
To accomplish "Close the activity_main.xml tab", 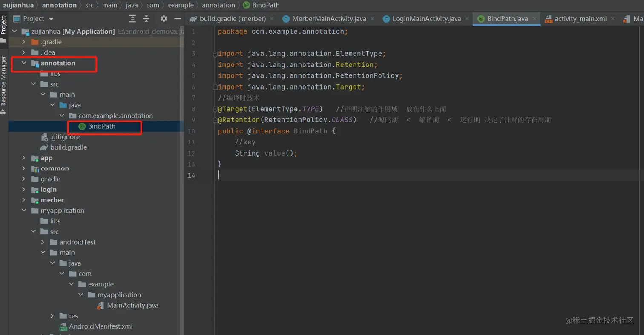I will [x=612, y=19].
